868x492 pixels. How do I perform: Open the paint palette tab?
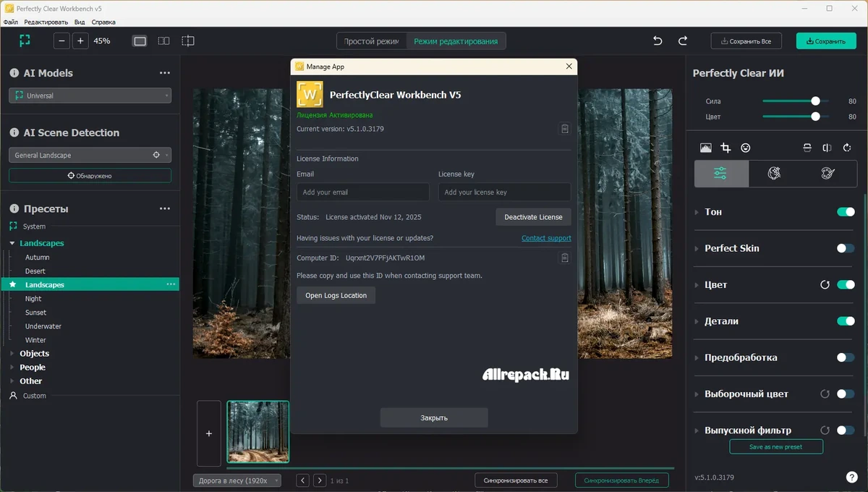(x=828, y=174)
